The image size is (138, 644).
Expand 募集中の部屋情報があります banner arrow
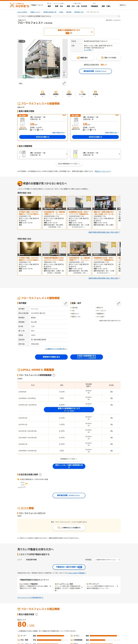(x=92, y=32)
